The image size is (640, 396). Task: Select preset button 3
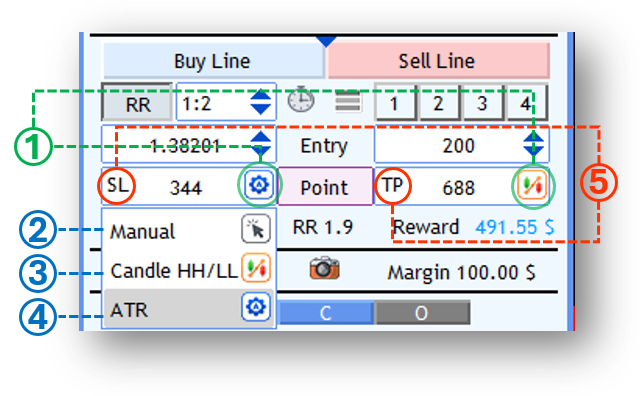[482, 103]
